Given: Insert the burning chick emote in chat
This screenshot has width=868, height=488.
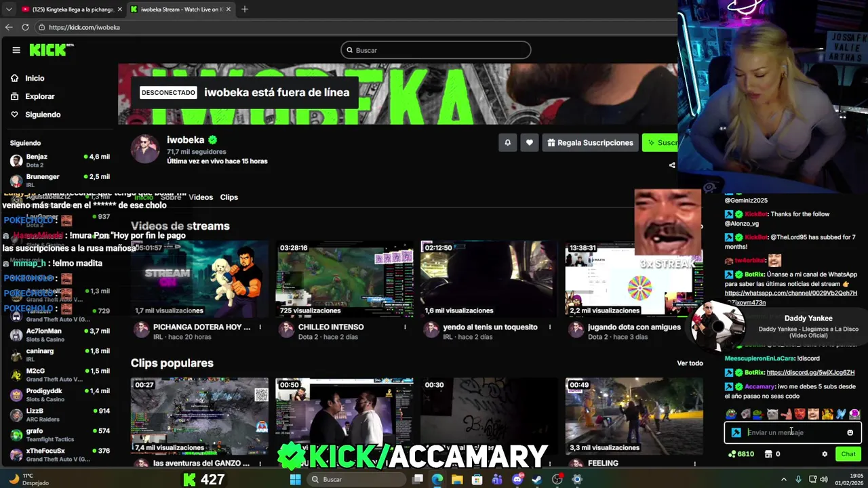Looking at the screenshot, I should 827,414.
